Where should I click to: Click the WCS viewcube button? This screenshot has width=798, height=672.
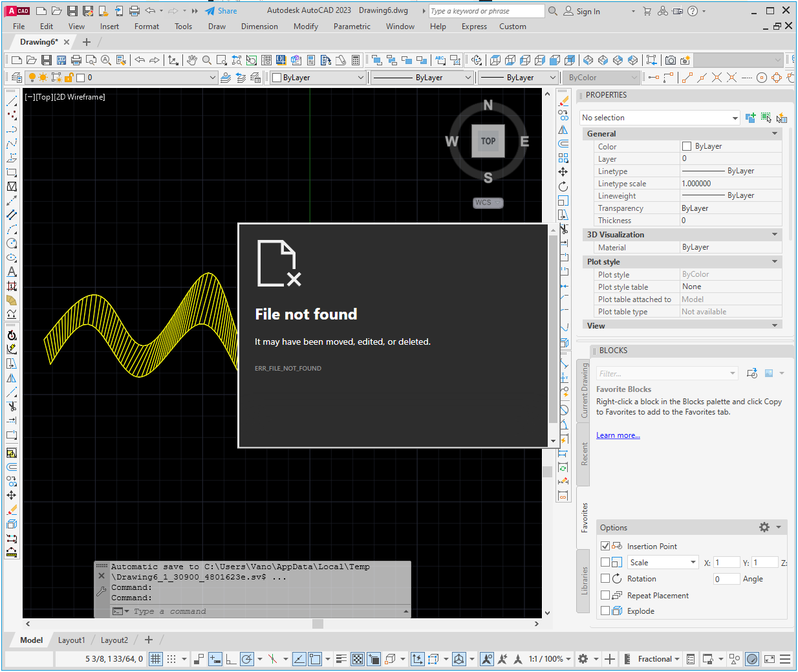[488, 202]
